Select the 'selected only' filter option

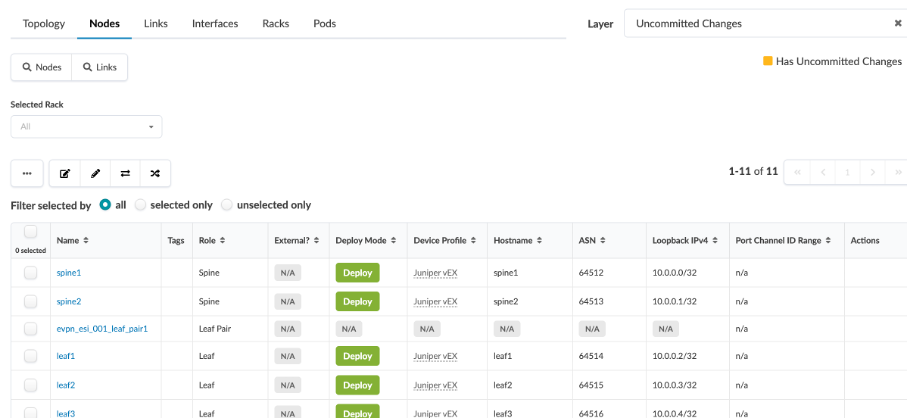141,205
